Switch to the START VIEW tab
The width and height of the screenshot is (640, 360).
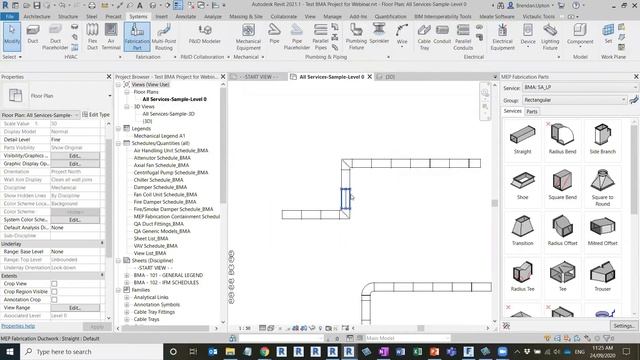tap(258, 77)
